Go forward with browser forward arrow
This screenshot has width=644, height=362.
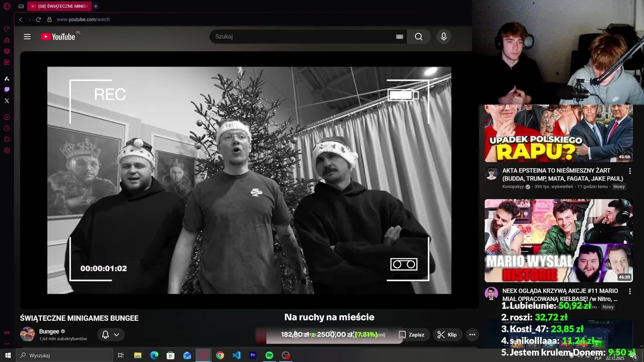click(29, 20)
